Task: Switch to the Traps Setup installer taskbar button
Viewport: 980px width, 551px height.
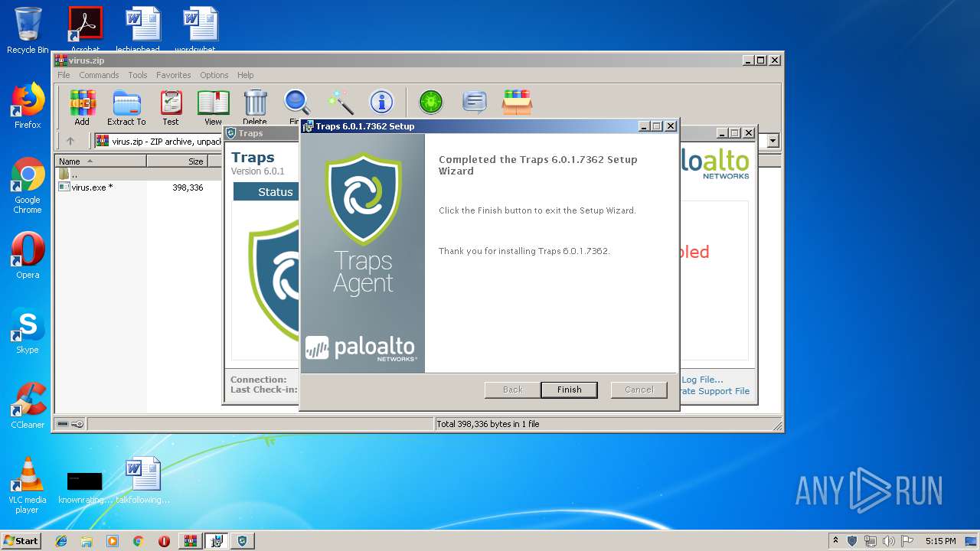Action: 217,541
